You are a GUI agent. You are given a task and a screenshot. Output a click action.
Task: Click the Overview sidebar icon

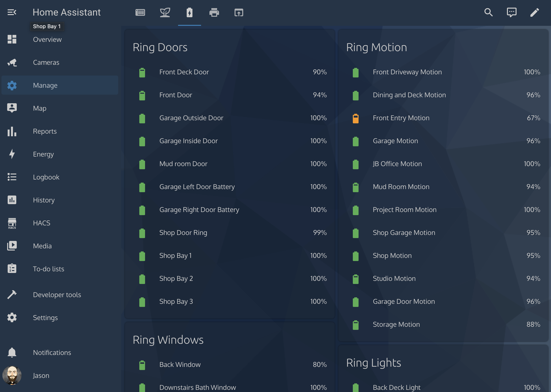(x=11, y=39)
